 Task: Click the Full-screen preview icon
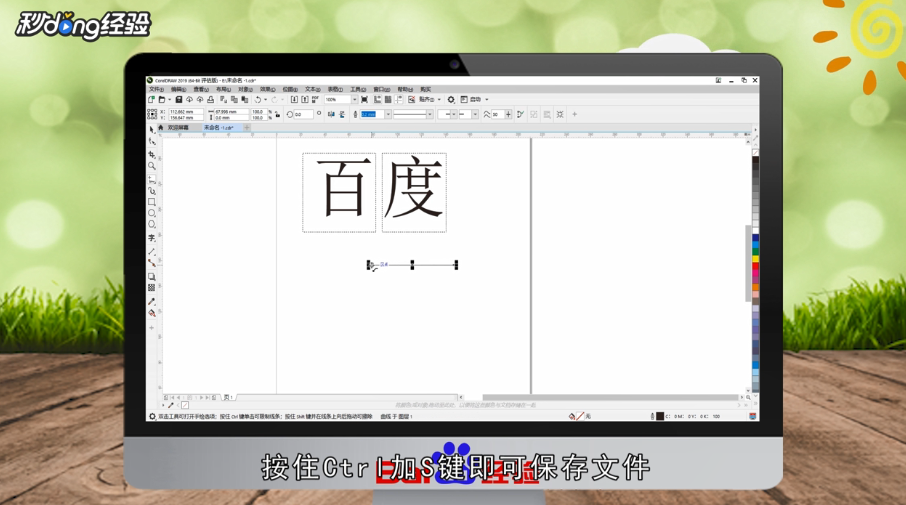point(364,99)
